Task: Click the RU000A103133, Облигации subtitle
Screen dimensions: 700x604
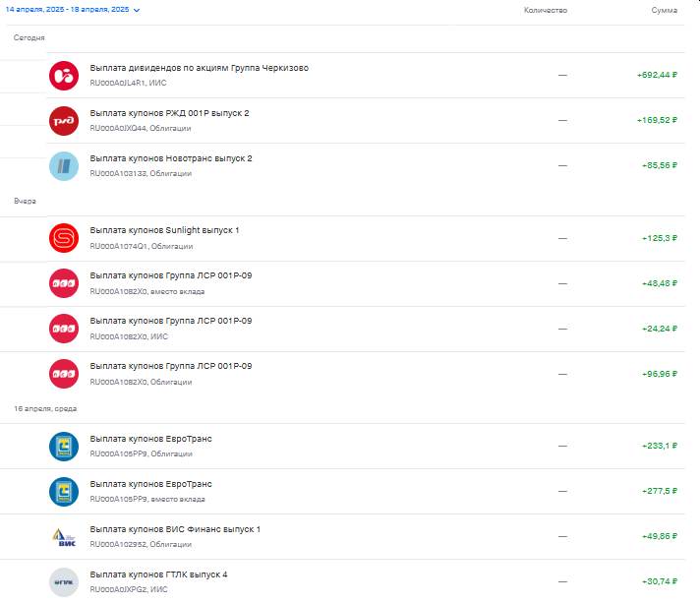Action: [x=141, y=173]
